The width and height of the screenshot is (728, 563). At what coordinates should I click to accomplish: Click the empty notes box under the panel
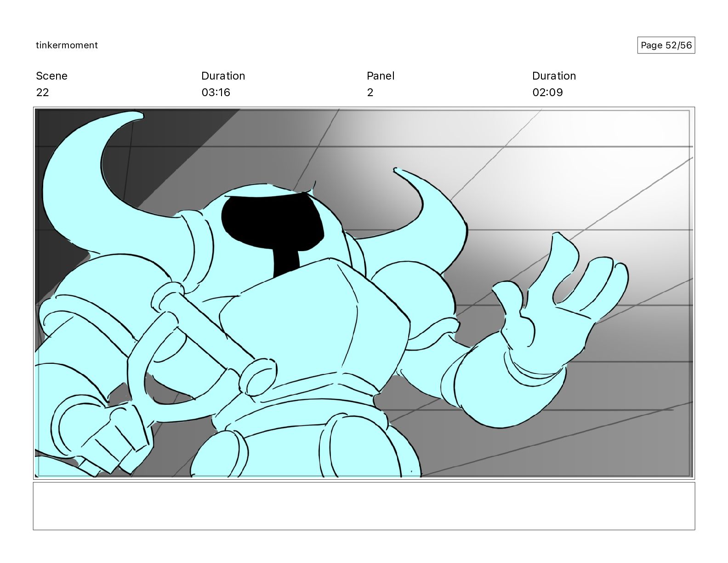364,506
